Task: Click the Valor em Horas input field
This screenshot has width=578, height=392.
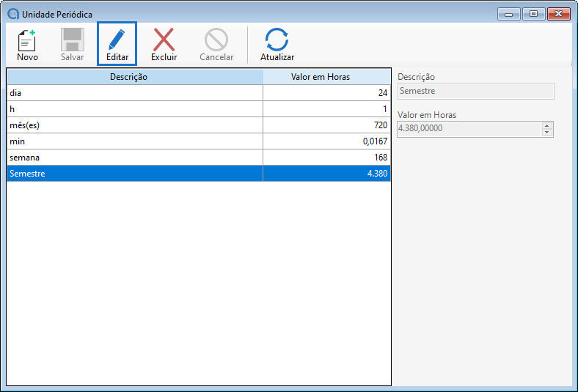Action: (x=468, y=129)
